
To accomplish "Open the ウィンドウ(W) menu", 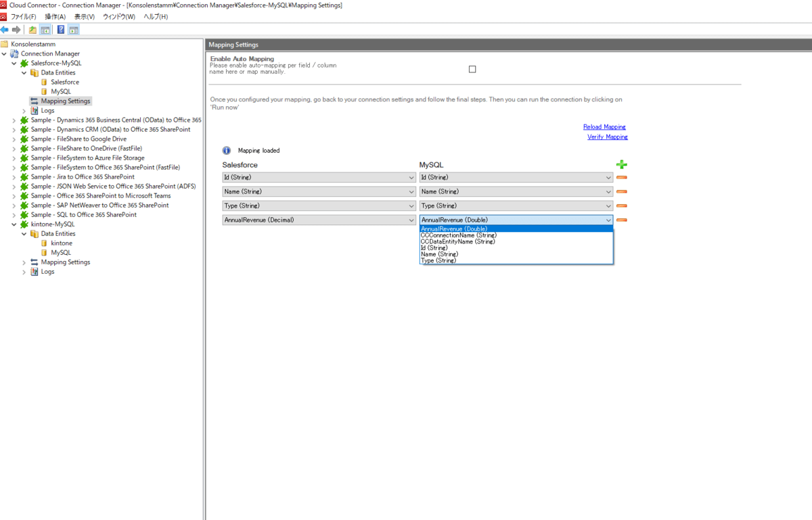I will coord(119,16).
